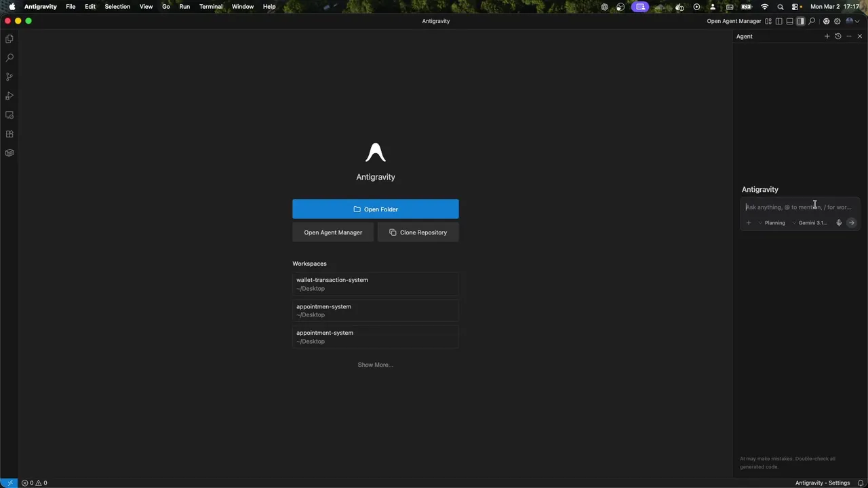Open the Remote Explorer view

[x=9, y=115]
